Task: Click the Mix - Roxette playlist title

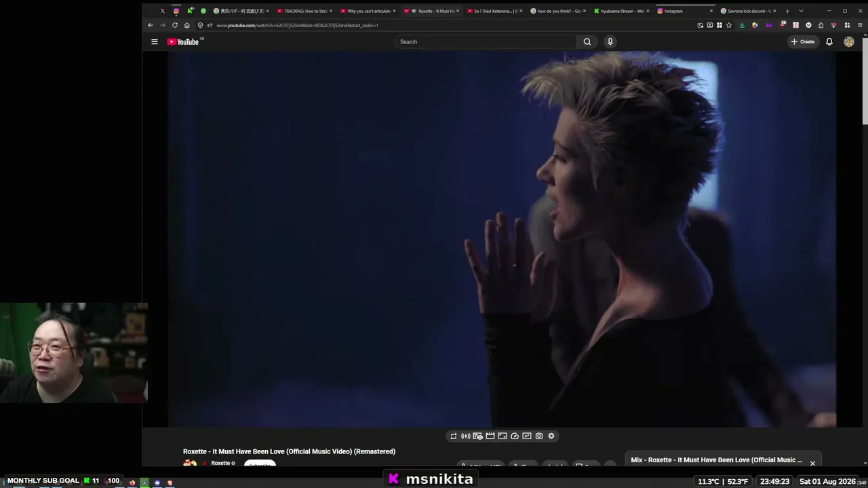Action: click(716, 460)
